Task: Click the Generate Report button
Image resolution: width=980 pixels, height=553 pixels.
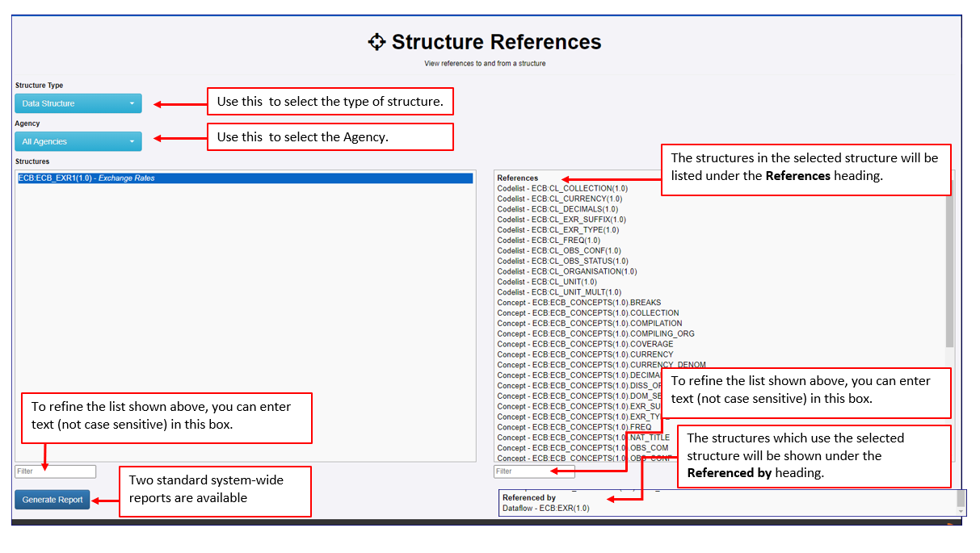Action: pyautogui.click(x=52, y=500)
